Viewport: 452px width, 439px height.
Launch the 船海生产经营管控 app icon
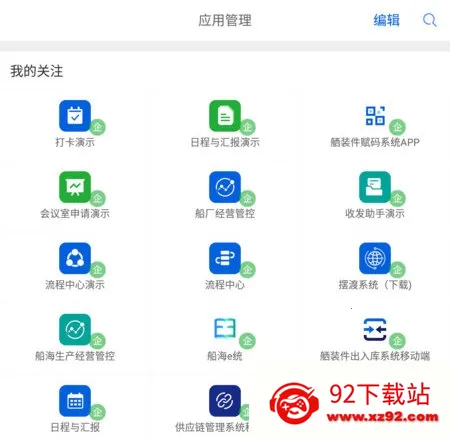coord(75,330)
